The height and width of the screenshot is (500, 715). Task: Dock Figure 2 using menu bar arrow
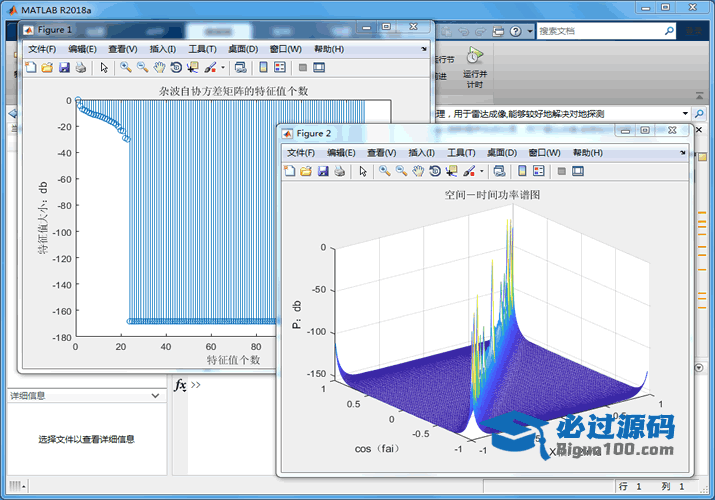pyautogui.click(x=683, y=153)
